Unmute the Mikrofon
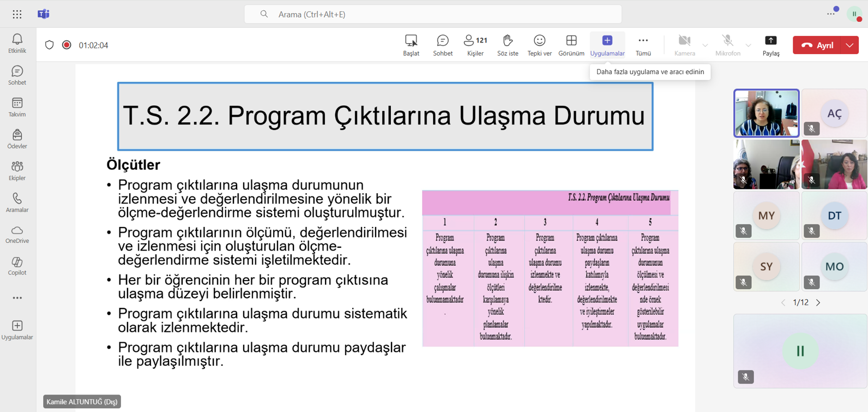The width and height of the screenshot is (868, 412). [727, 45]
